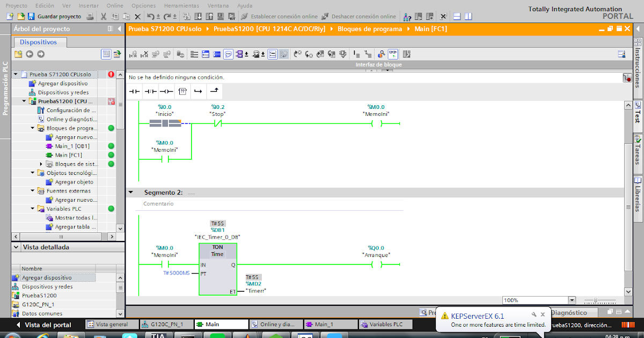Switch to the Dispositivos tab
Viewport: 644px width, 338px height.
coord(38,42)
